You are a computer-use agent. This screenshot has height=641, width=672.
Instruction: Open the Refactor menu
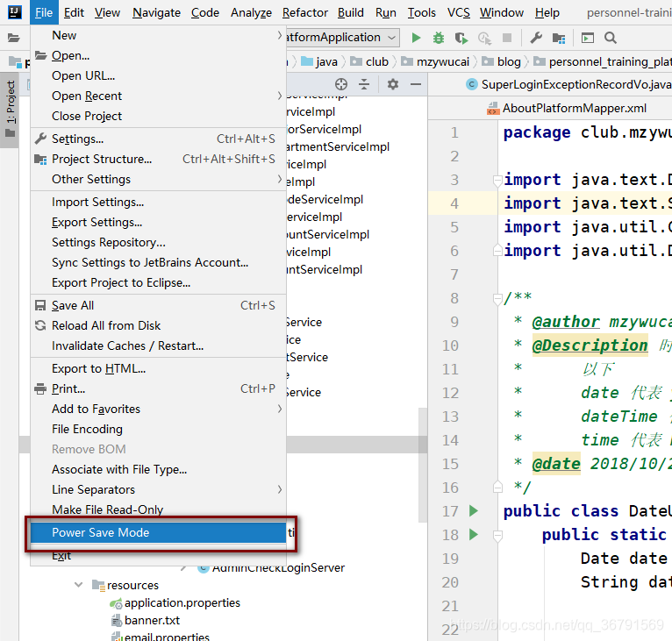click(304, 13)
